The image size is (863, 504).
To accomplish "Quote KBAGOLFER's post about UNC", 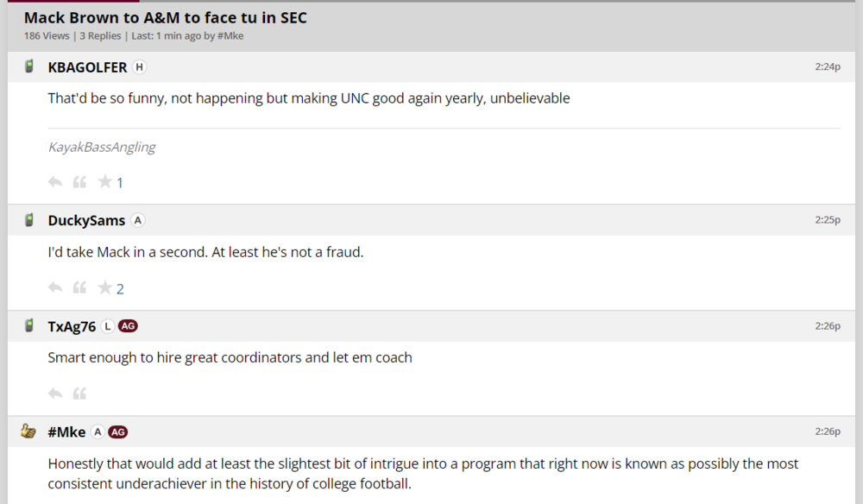I will [x=79, y=182].
